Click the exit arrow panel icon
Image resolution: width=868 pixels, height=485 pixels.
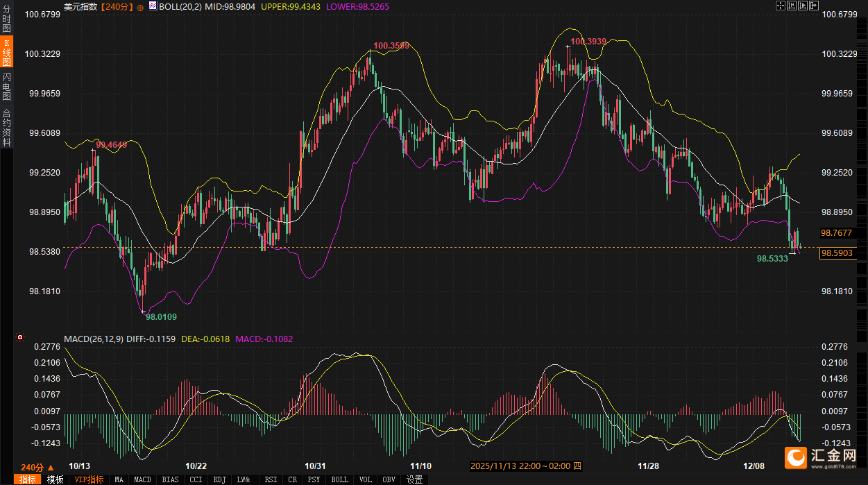tap(813, 6)
